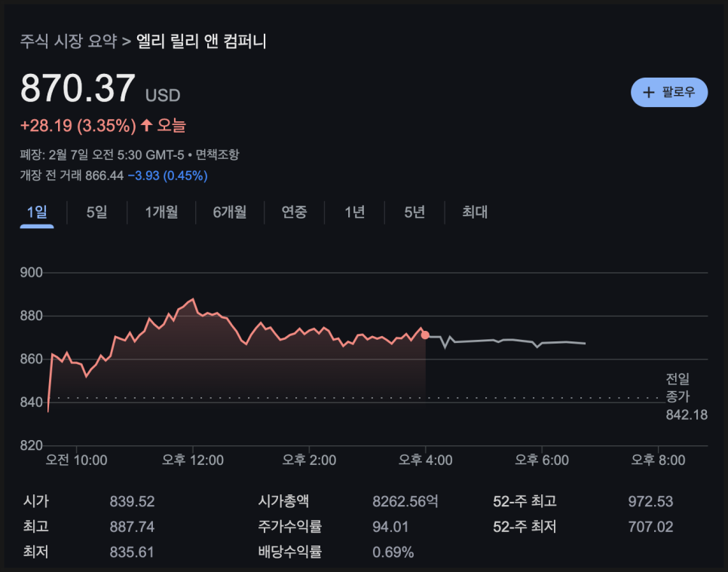This screenshot has width=728, height=572.
Task: Click the USD currency label
Action: point(163,96)
